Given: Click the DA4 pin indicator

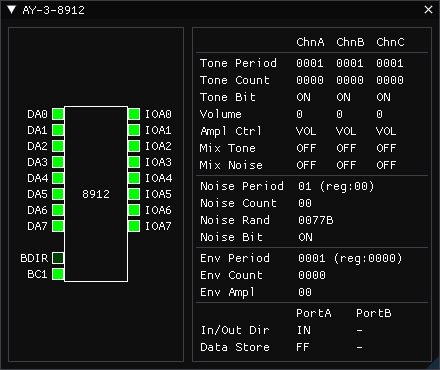Looking at the screenshot, I should pos(58,178).
